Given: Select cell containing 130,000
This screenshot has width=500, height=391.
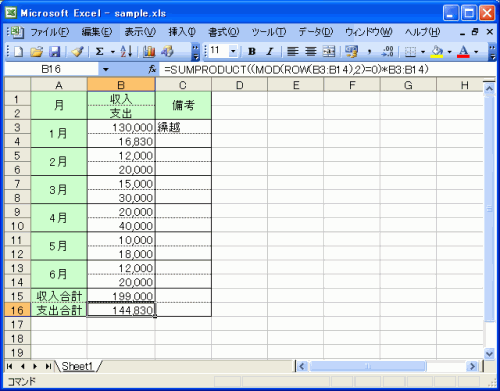Looking at the screenshot, I should pyautogui.click(x=121, y=127).
